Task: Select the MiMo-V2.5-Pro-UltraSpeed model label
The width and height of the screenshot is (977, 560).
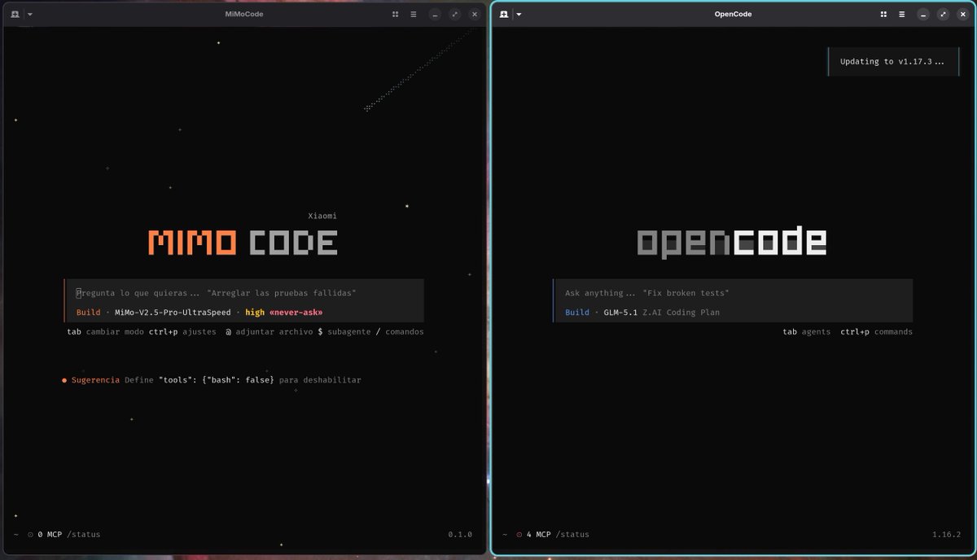Action: 173,313
